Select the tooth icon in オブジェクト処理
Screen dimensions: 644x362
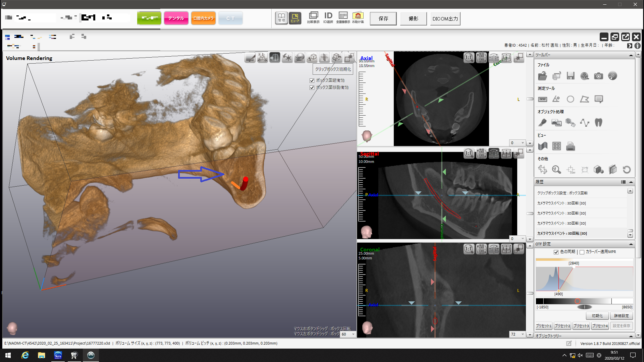tap(598, 122)
